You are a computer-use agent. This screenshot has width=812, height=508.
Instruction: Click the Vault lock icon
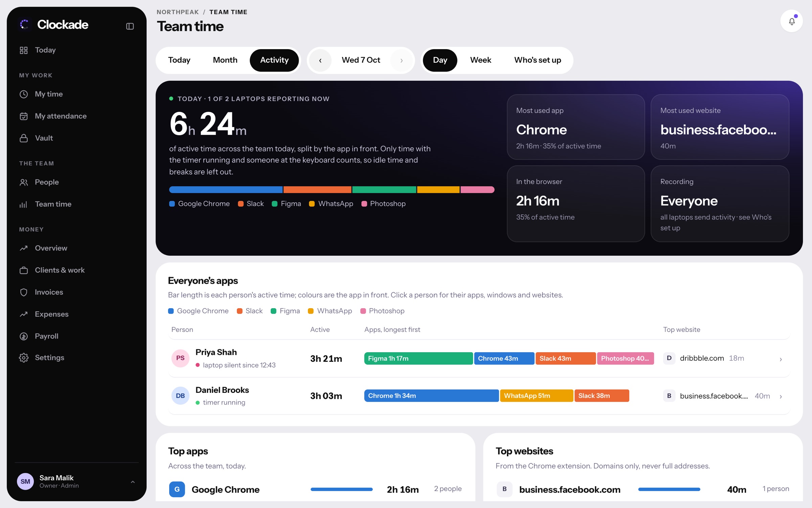(x=24, y=138)
